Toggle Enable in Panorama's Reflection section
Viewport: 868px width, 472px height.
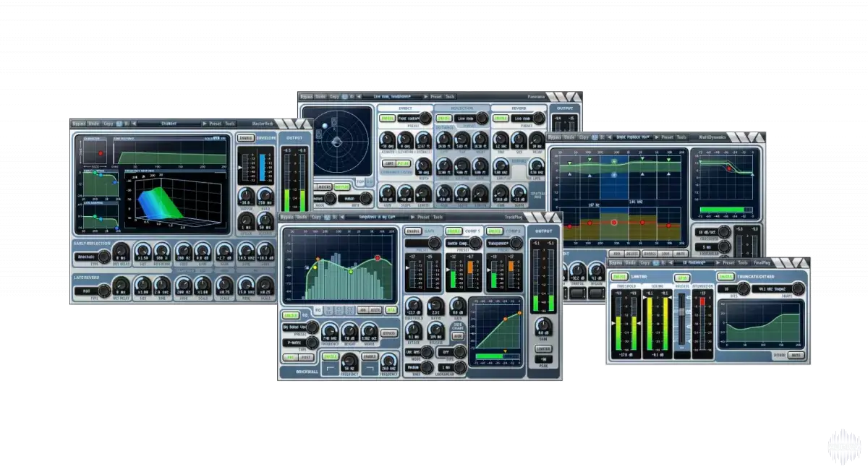coord(443,118)
